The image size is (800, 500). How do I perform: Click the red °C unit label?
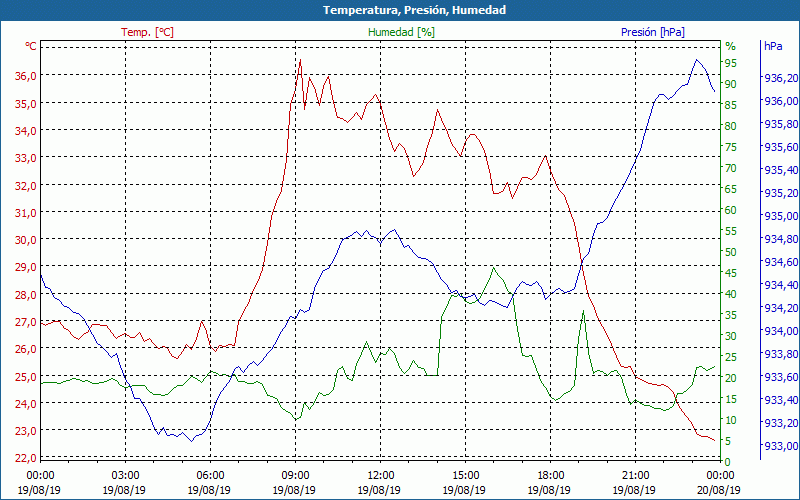click(31, 46)
